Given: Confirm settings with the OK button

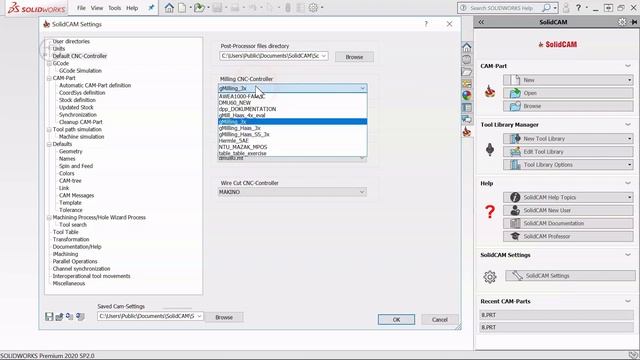Looking at the screenshot, I should pyautogui.click(x=396, y=320).
